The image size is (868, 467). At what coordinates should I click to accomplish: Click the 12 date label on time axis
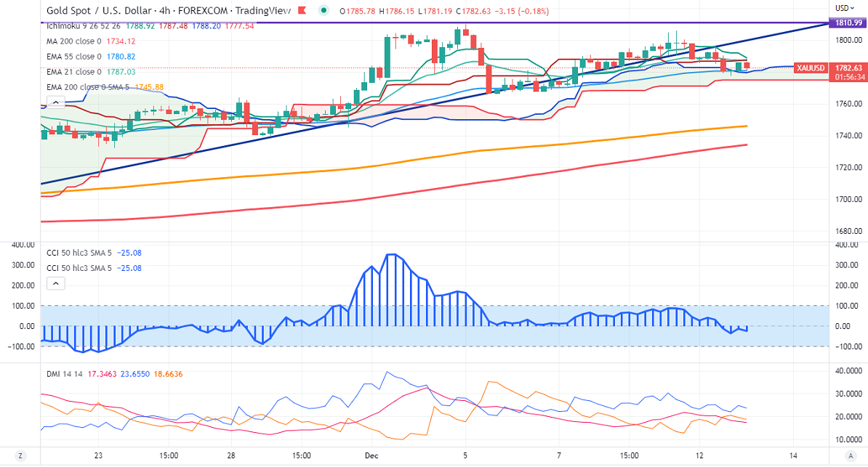click(x=699, y=456)
